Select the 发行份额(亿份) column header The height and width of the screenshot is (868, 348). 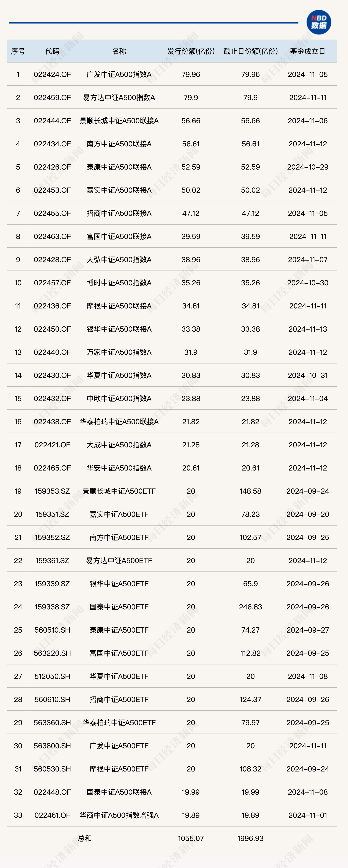[191, 51]
